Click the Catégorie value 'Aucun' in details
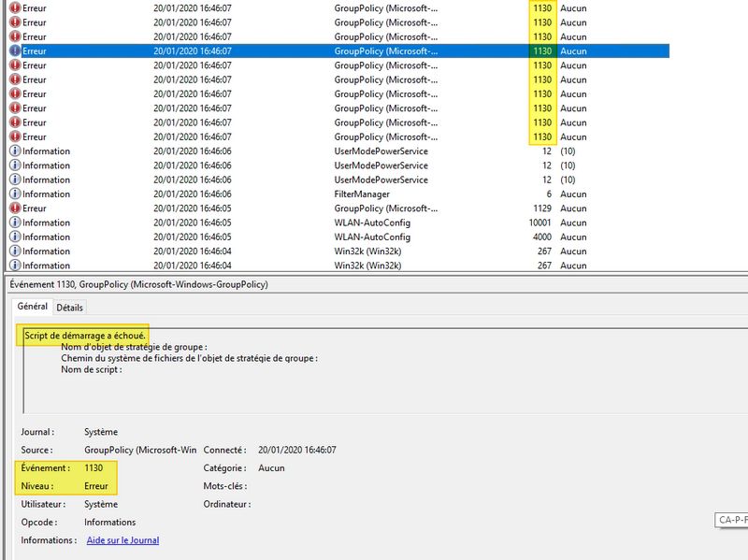Image resolution: width=748 pixels, height=560 pixels. (271, 468)
